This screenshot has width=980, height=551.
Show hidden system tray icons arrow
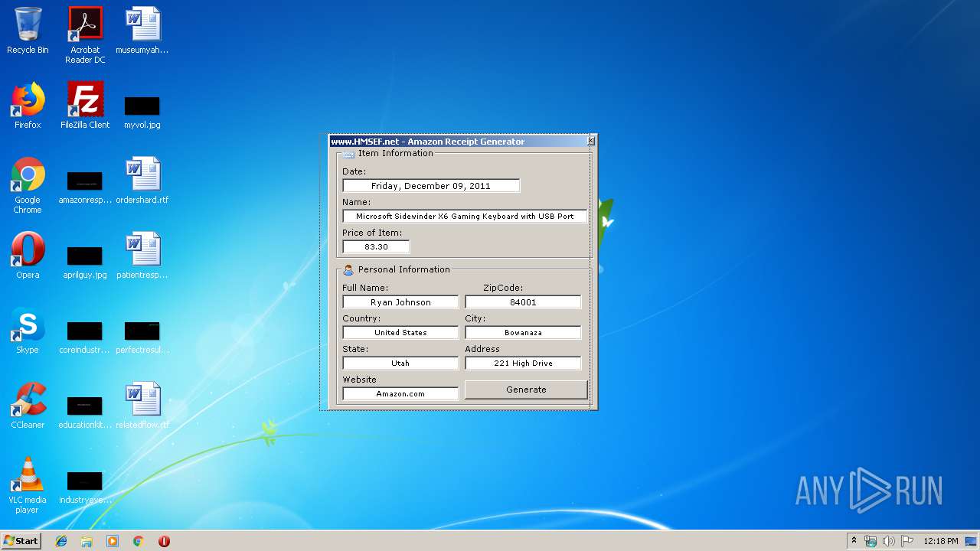(x=854, y=541)
